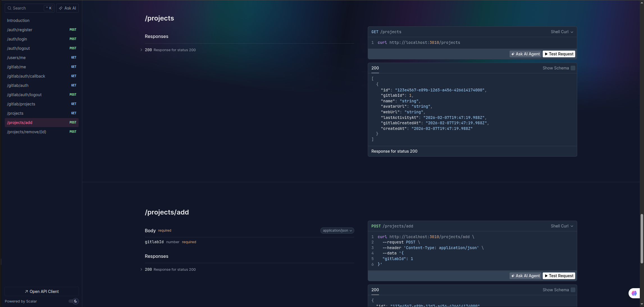The width and height of the screenshot is (644, 307).
Task: Select the 200 tab in /projects response panel
Action: (x=375, y=68)
